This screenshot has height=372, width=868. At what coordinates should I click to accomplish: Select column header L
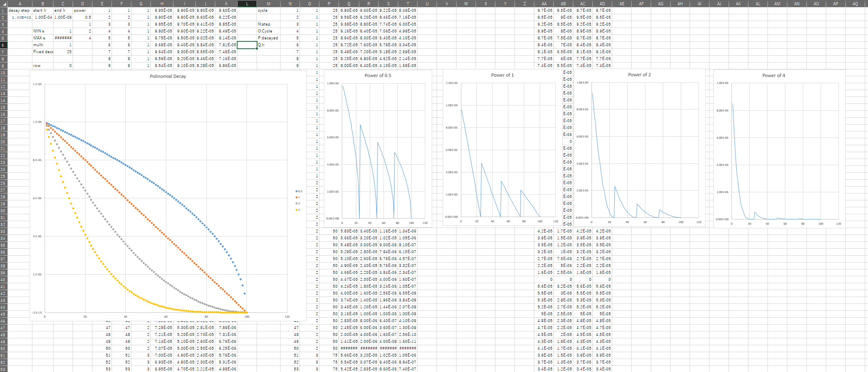pos(247,4)
